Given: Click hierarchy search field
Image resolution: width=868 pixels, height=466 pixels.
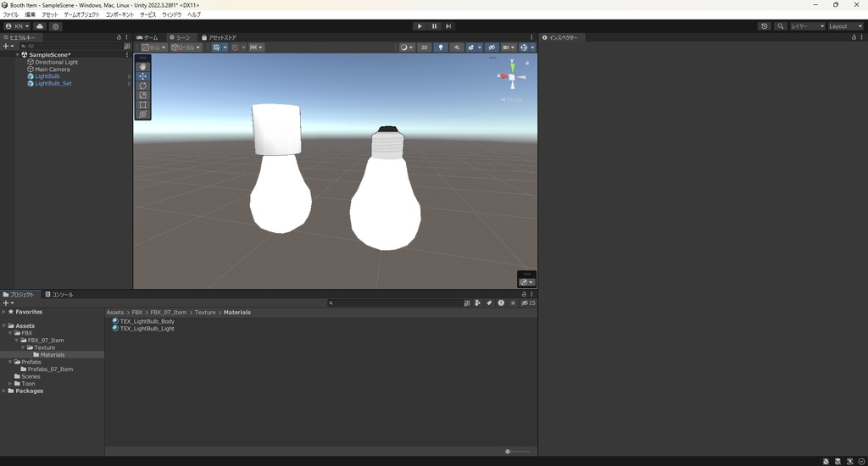Looking at the screenshot, I should coord(71,47).
